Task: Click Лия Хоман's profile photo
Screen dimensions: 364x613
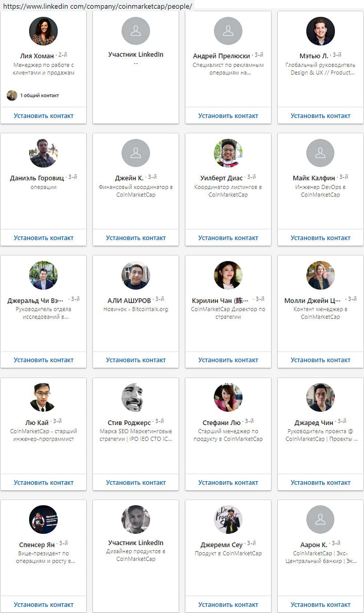Action: point(43,31)
